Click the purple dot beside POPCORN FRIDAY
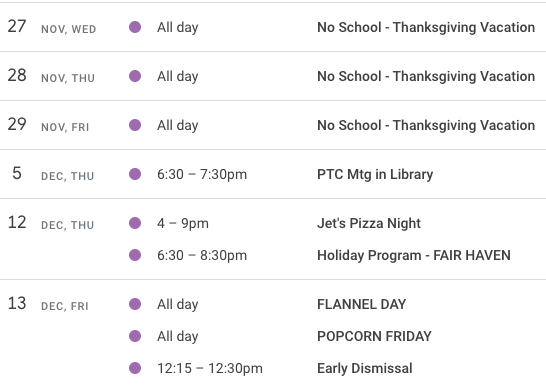 (135, 336)
